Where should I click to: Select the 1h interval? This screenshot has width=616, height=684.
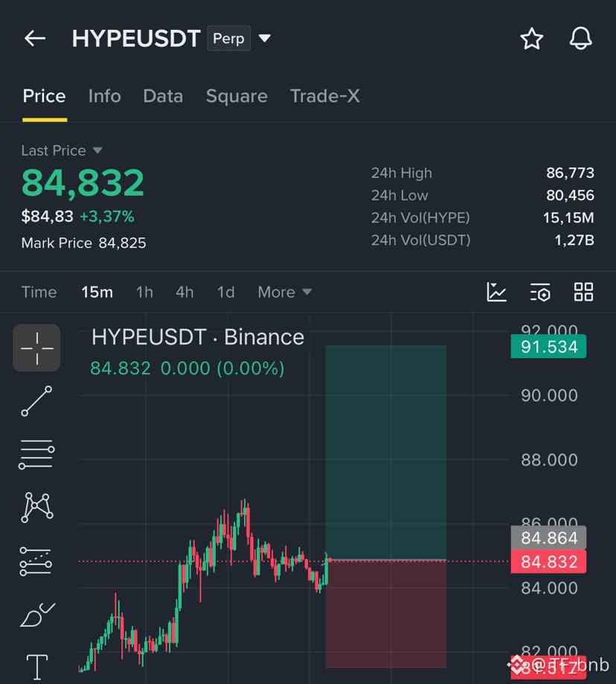coord(145,292)
